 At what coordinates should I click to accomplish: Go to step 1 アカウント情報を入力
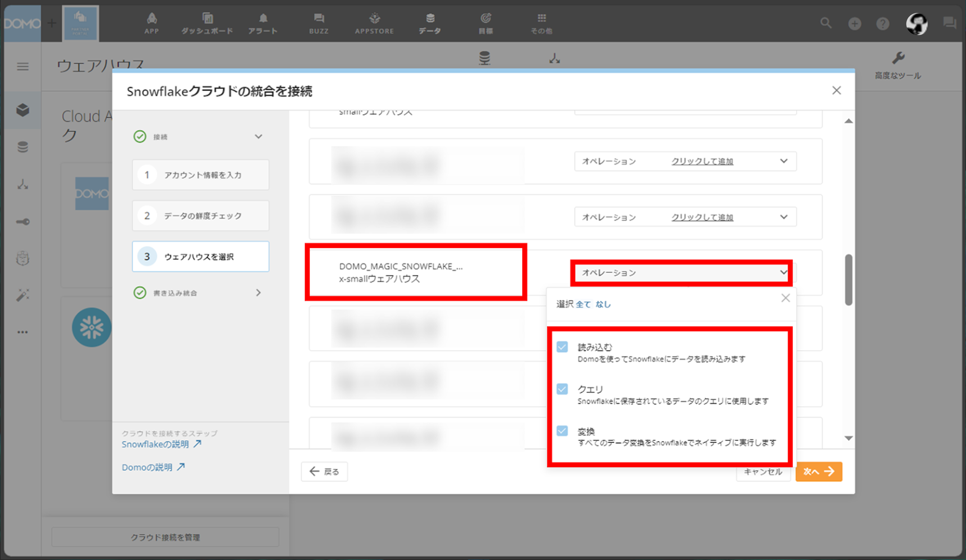tap(200, 175)
